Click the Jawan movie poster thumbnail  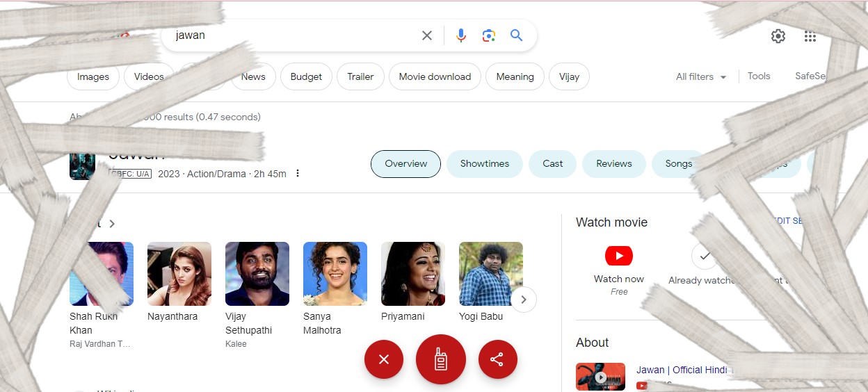(x=82, y=165)
